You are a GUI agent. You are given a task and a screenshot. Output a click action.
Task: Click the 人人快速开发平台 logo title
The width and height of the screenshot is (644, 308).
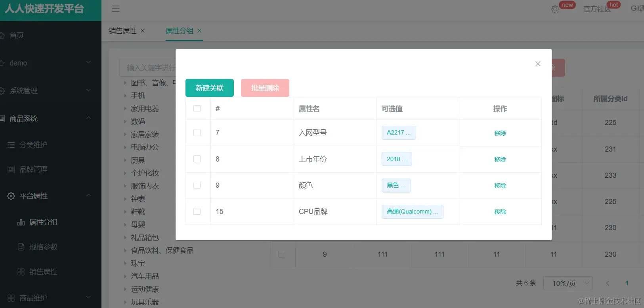pos(44,9)
